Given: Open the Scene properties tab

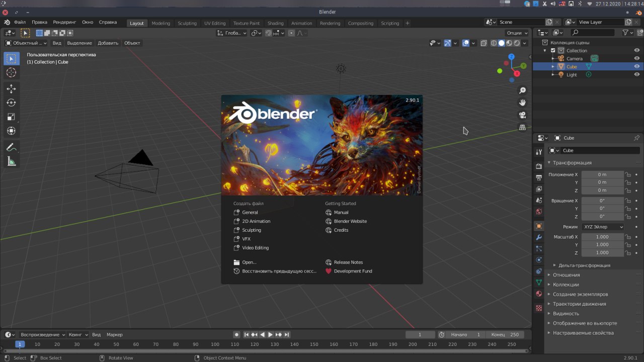Looking at the screenshot, I should [539, 201].
